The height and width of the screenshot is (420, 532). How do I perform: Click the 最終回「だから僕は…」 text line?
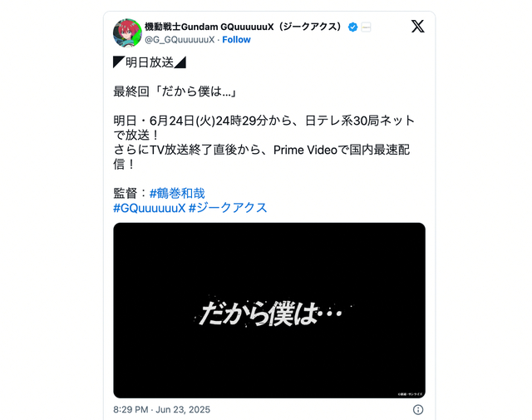[x=175, y=91]
